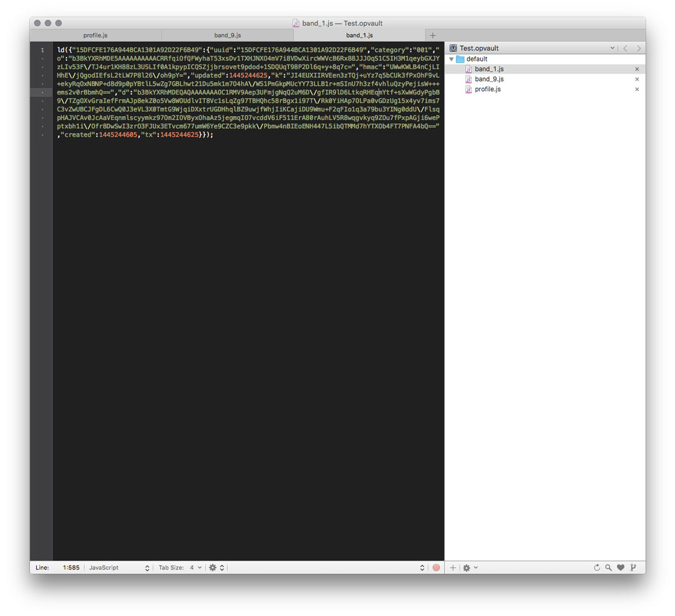Reload the file browser
Image resolution: width=675 pixels, height=616 pixels.
pos(596,568)
